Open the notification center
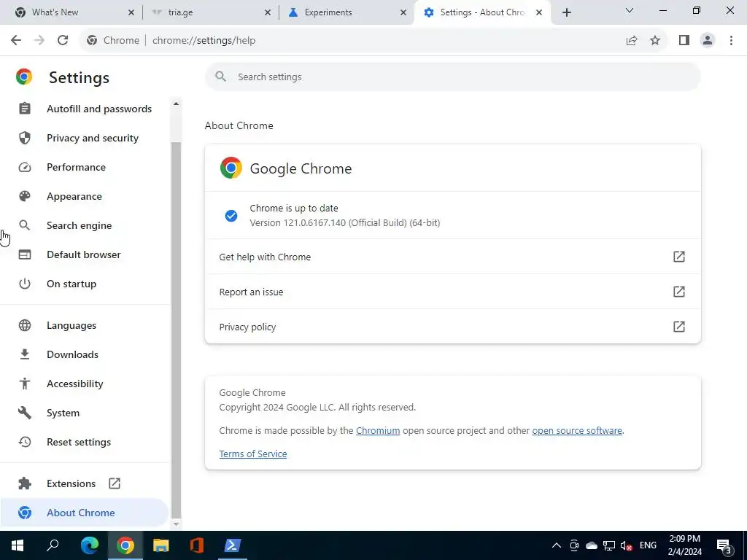The height and width of the screenshot is (560, 747). click(724, 545)
